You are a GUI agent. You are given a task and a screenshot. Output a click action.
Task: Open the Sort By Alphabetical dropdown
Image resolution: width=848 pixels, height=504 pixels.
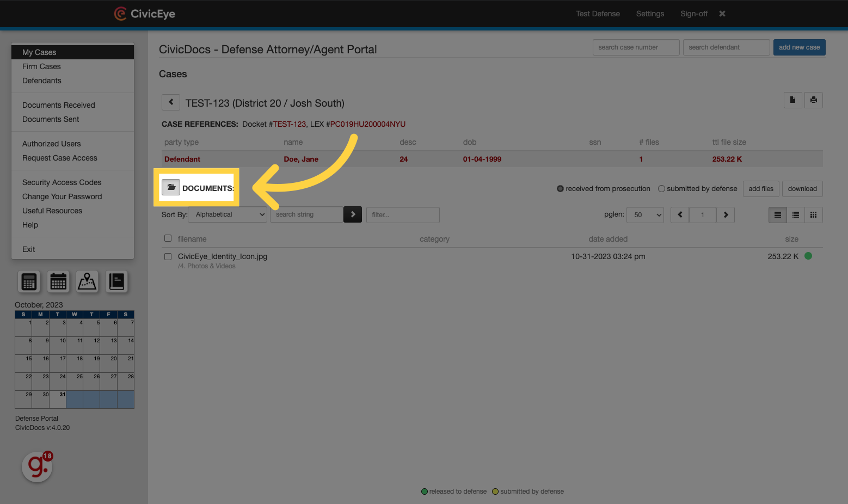click(228, 214)
